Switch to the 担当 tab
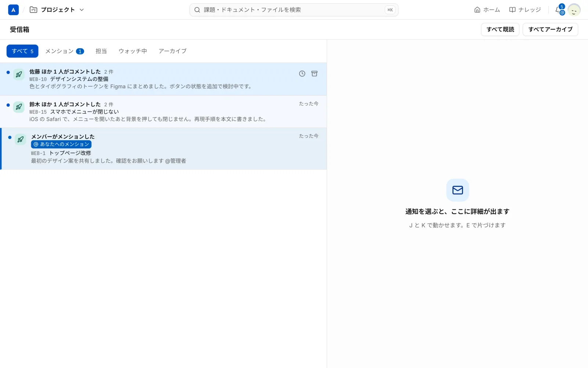Screen dimensions: 588x368 [101, 51]
